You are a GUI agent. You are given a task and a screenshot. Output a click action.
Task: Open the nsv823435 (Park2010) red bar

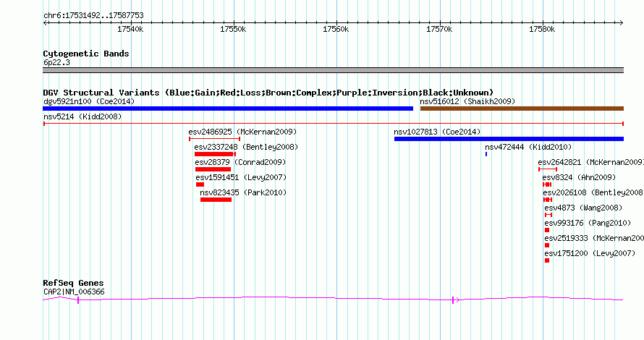(x=216, y=200)
